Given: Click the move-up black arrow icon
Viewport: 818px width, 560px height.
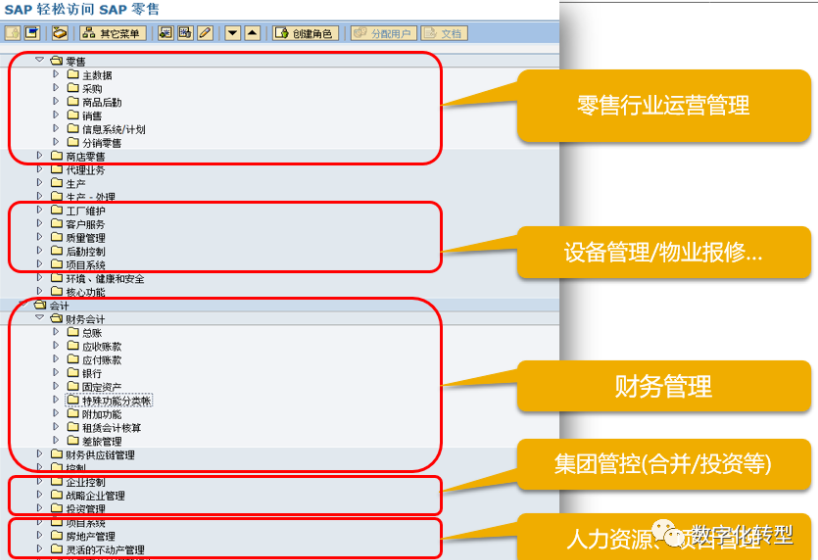Looking at the screenshot, I should click(252, 33).
